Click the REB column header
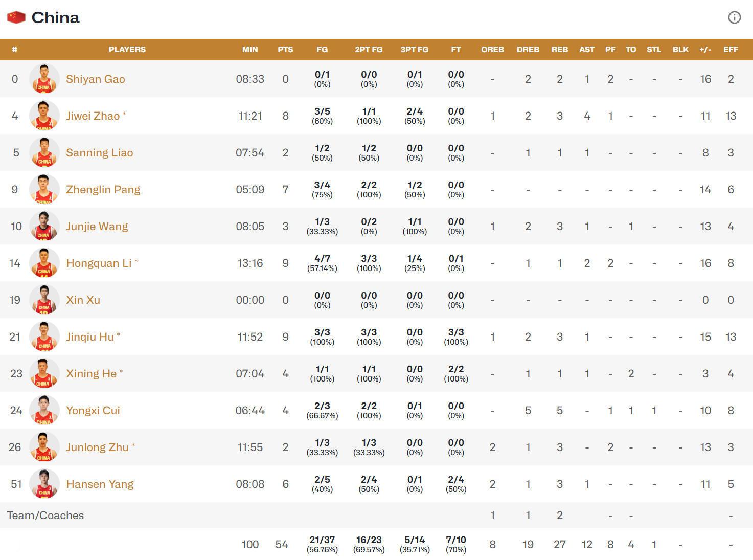This screenshot has width=753, height=560. 560,50
